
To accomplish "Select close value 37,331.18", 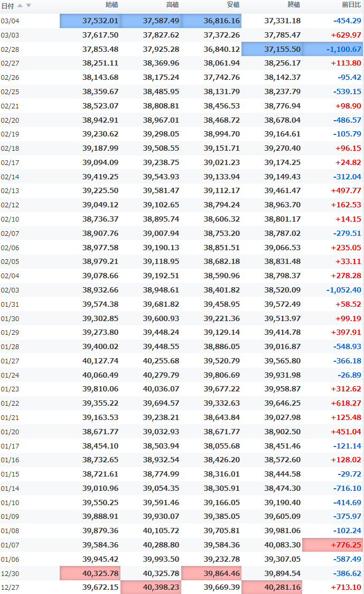I will click(282, 21).
